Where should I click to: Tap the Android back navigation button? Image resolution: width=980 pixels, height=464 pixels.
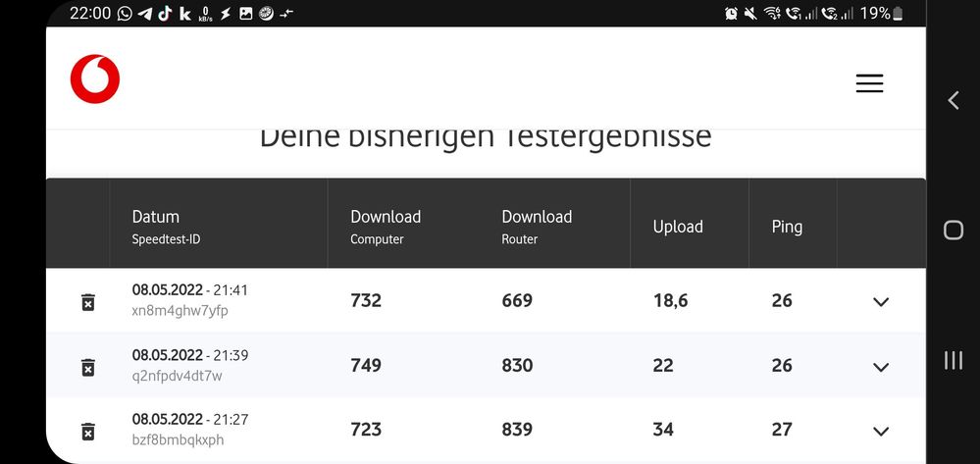pyautogui.click(x=953, y=100)
